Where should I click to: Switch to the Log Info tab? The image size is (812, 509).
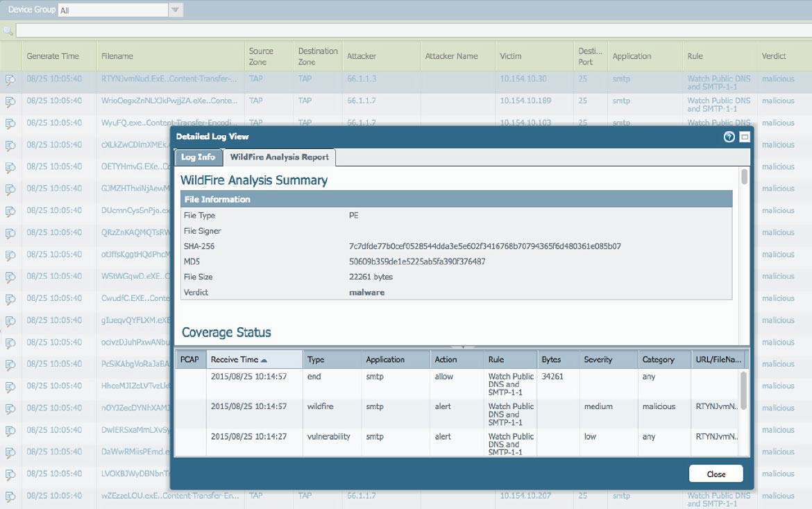click(x=198, y=157)
